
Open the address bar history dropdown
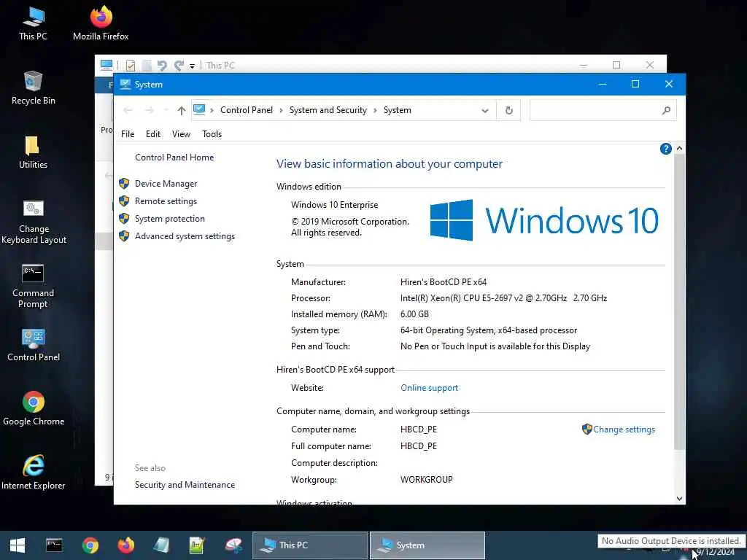click(485, 111)
